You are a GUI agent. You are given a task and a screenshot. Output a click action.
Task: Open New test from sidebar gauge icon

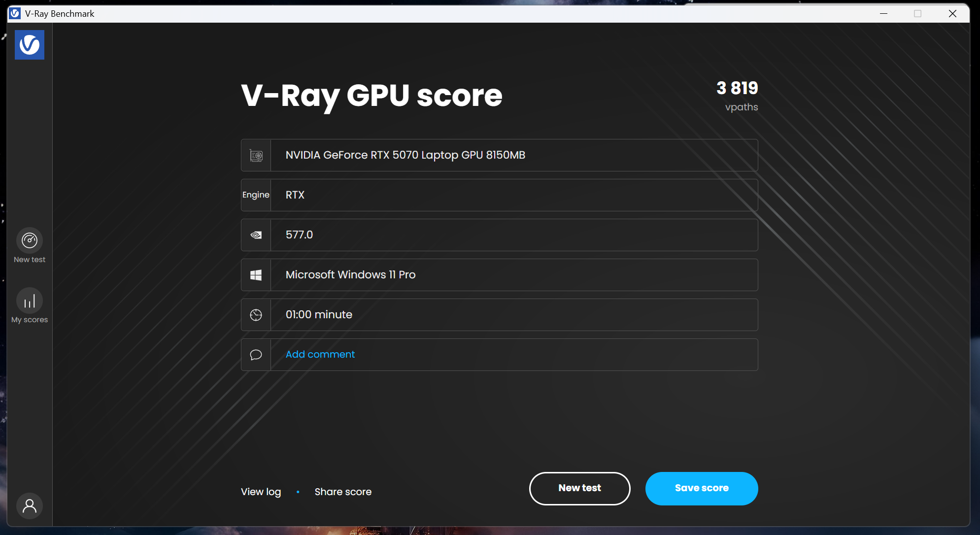tap(30, 240)
